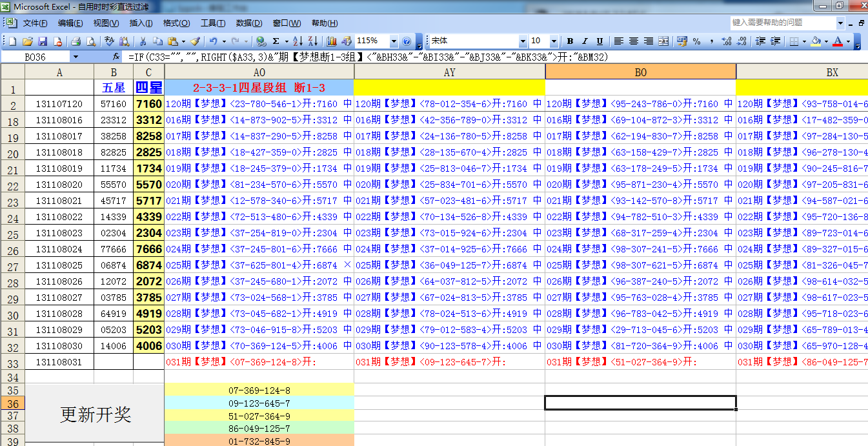
Task: Click the Save icon in toolbar
Action: tap(43, 41)
